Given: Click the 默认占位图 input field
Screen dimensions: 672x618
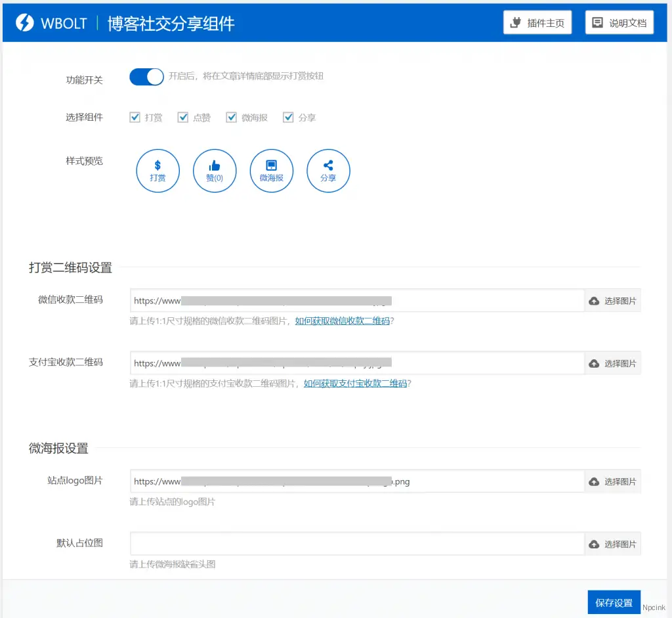Looking at the screenshot, I should pos(356,543).
